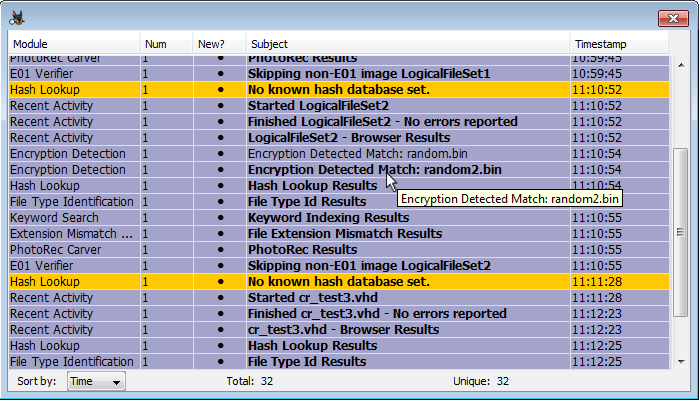Sort by the Module column header
This screenshot has width=699, height=400.
point(72,44)
